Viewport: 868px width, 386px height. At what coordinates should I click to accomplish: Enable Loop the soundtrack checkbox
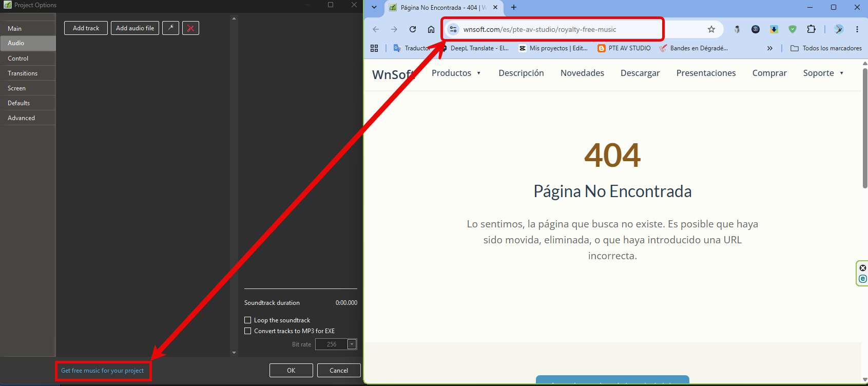(248, 320)
